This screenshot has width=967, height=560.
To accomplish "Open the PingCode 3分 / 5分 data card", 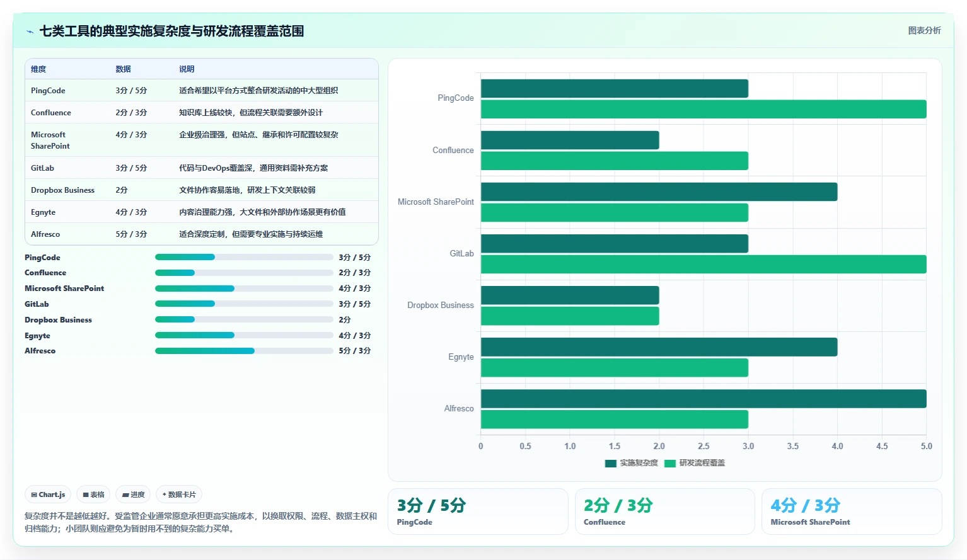I will click(478, 511).
